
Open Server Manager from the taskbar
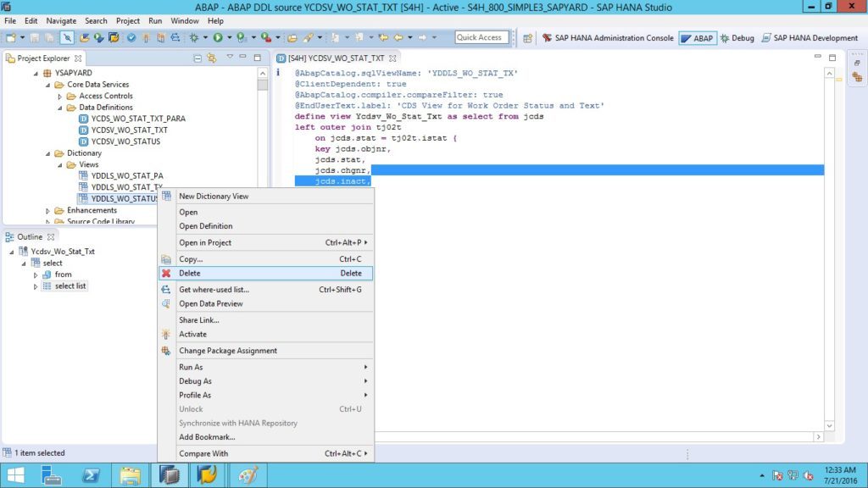point(52,475)
